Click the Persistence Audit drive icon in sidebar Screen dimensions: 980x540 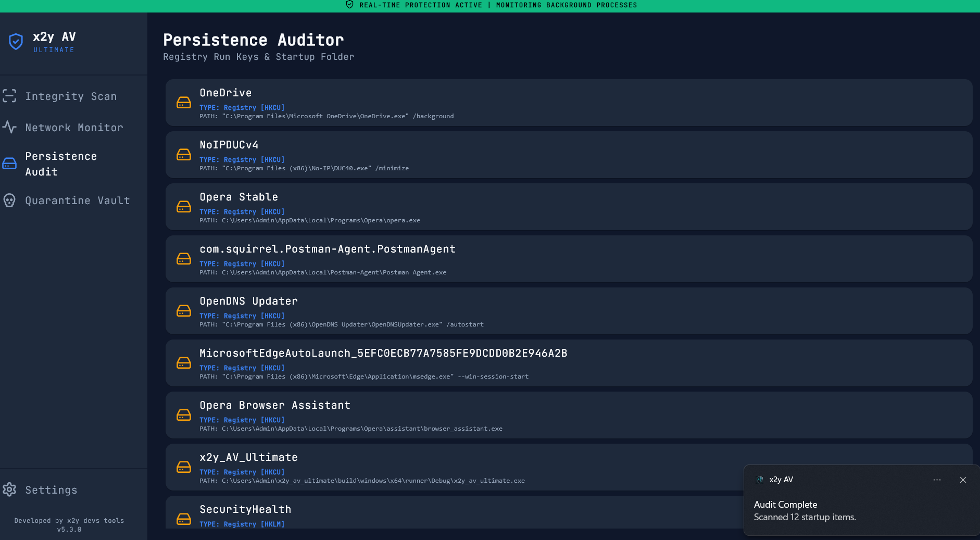9,164
